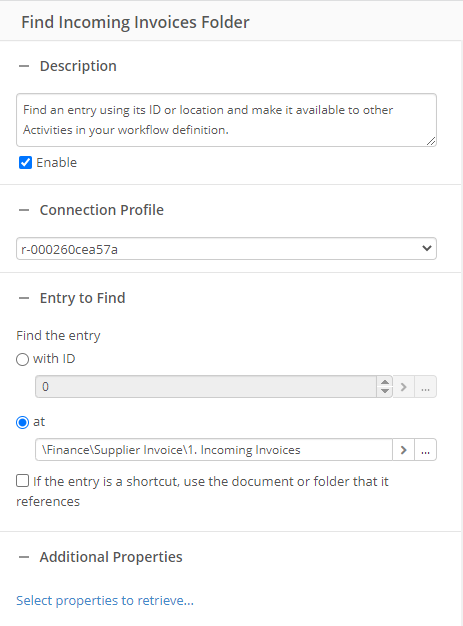This screenshot has width=463, height=626.
Task: Collapse the Additional Properties section
Action: click(x=24, y=557)
